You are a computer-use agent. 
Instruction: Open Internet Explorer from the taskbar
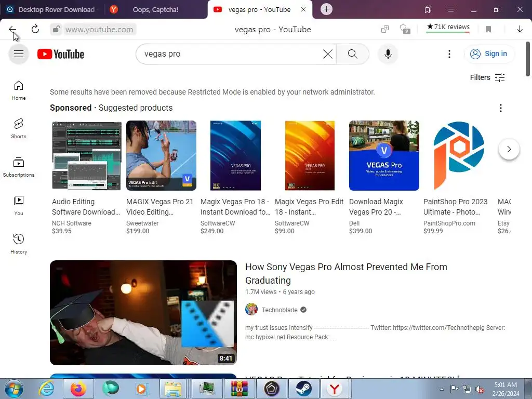pos(46,389)
